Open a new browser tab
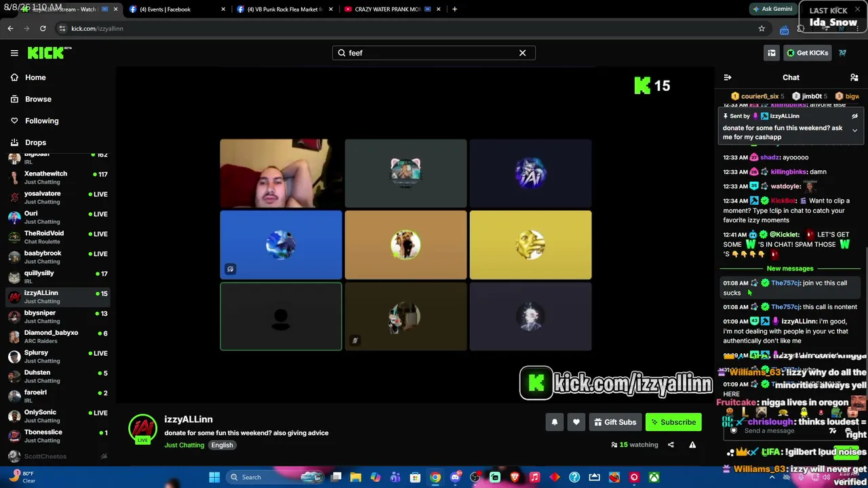The image size is (868, 488). (x=454, y=9)
